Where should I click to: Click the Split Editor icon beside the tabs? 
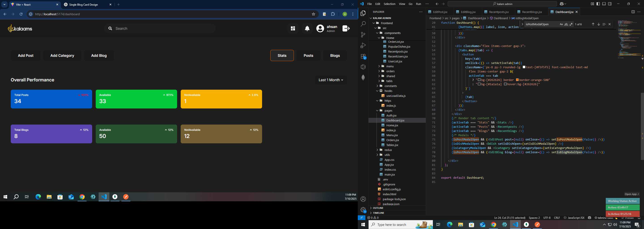tap(633, 12)
